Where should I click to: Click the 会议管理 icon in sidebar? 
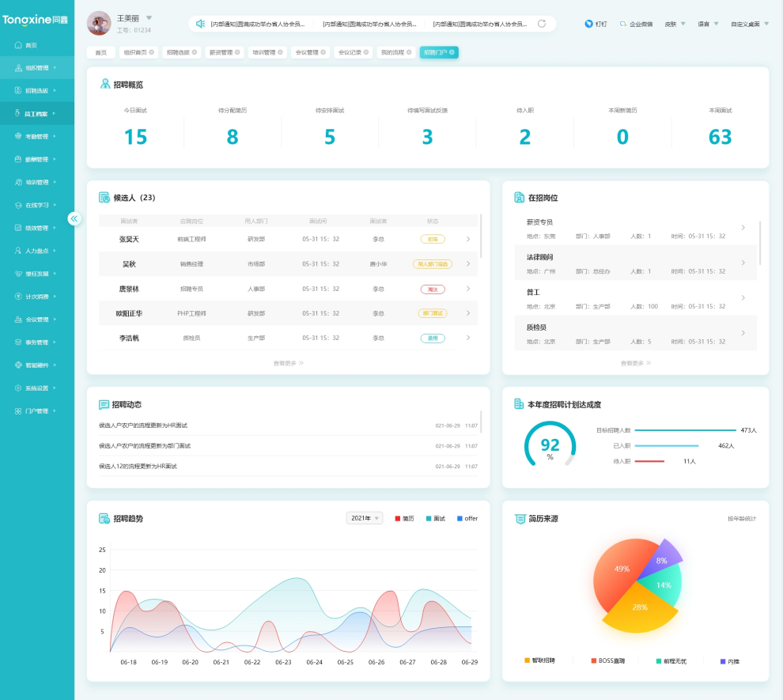pyautogui.click(x=19, y=320)
